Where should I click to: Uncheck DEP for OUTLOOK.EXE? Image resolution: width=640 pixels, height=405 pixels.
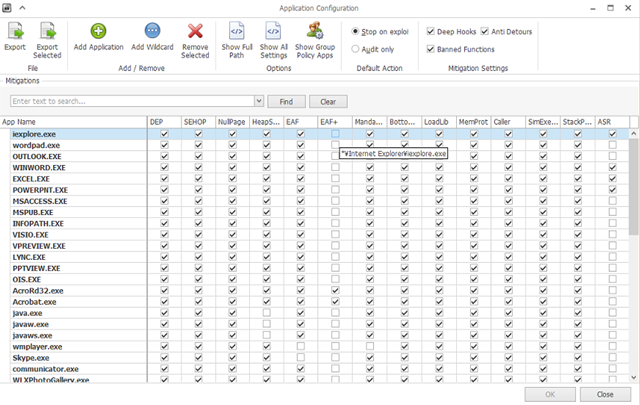click(x=164, y=156)
